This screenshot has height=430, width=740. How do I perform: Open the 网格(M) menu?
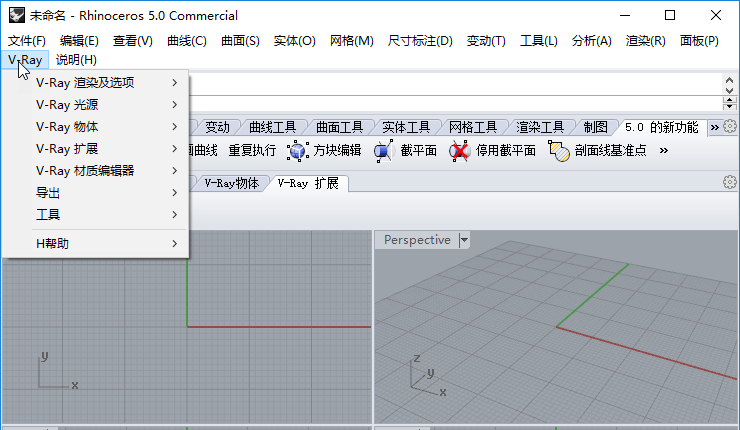pos(352,41)
